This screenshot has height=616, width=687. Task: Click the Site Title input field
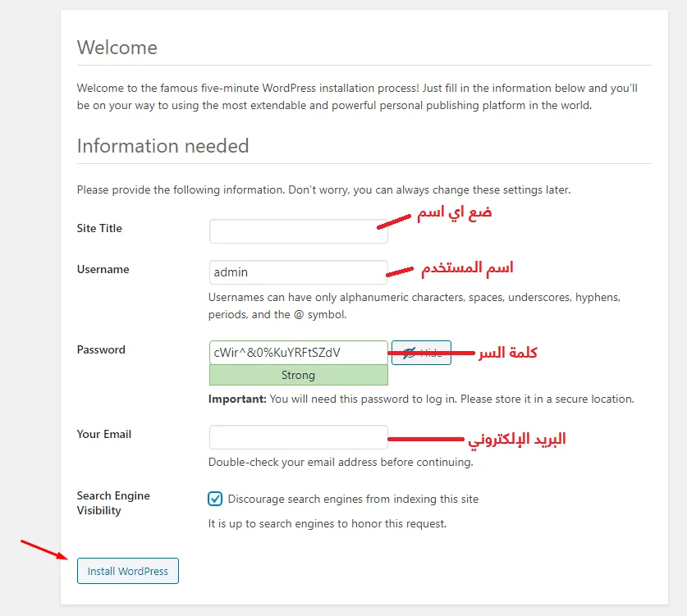pyautogui.click(x=299, y=231)
